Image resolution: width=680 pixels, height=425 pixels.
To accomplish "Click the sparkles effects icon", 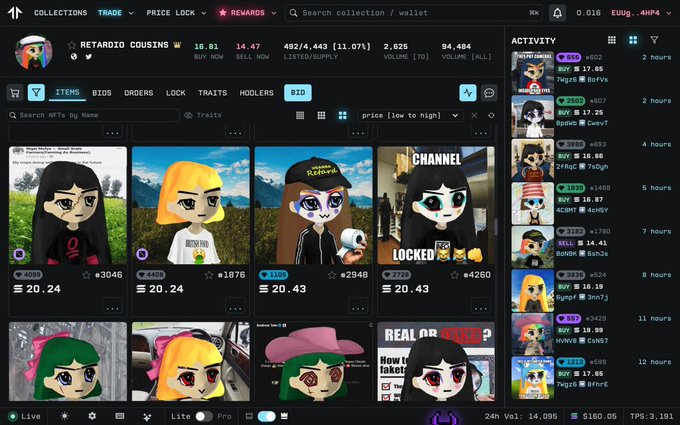I will point(147,416).
